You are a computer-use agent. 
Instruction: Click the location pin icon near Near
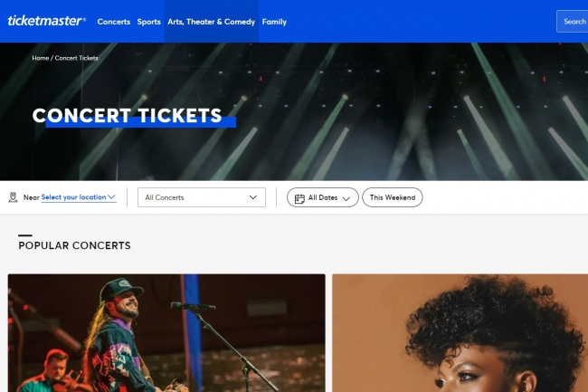point(14,197)
